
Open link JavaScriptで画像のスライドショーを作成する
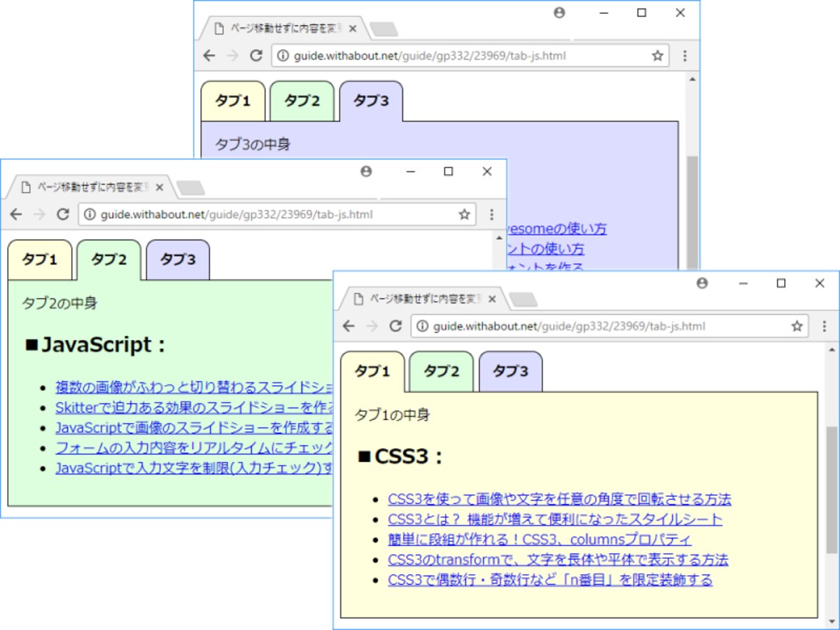point(195,427)
